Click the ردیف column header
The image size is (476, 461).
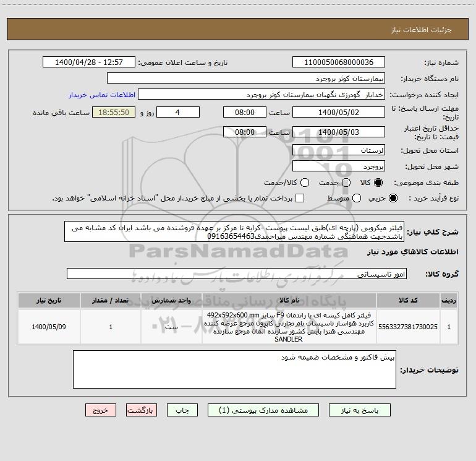[x=449, y=300]
